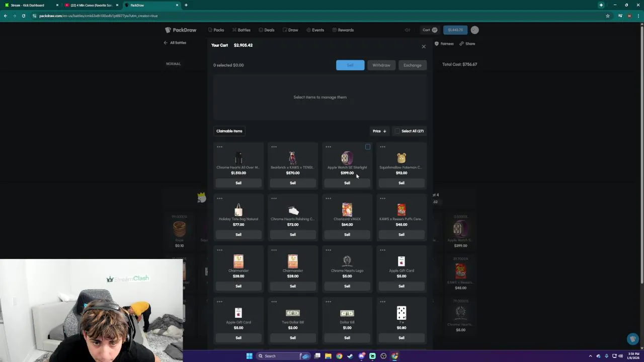Open File Explorer from taskbar
The height and width of the screenshot is (362, 644).
click(x=328, y=356)
